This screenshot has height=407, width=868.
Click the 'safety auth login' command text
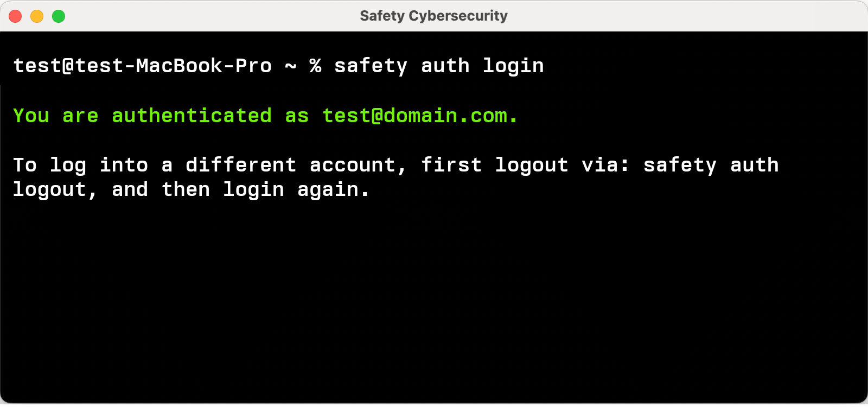point(438,66)
